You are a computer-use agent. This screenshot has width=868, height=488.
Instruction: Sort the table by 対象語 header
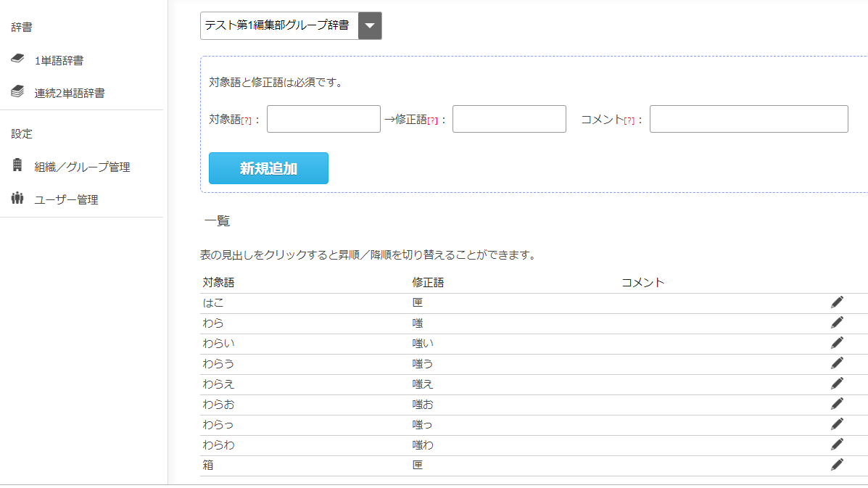(x=218, y=283)
